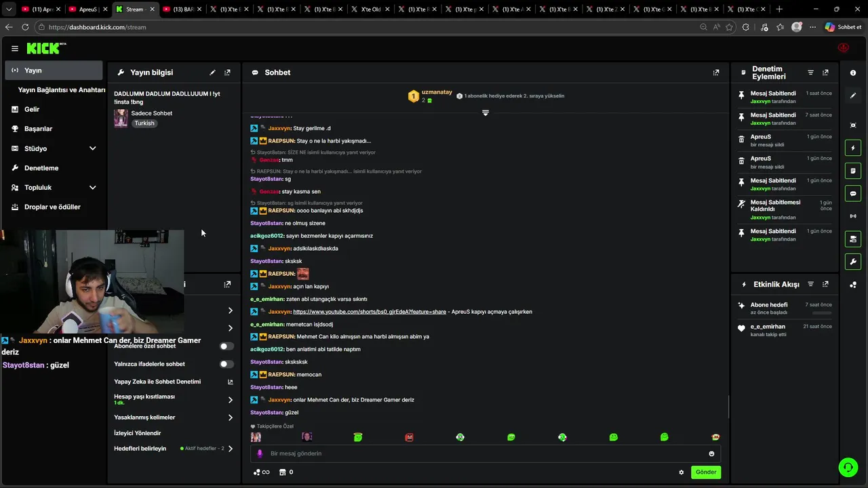
Task: Toggle Abonelere özel sohbet switch
Action: [226, 346]
